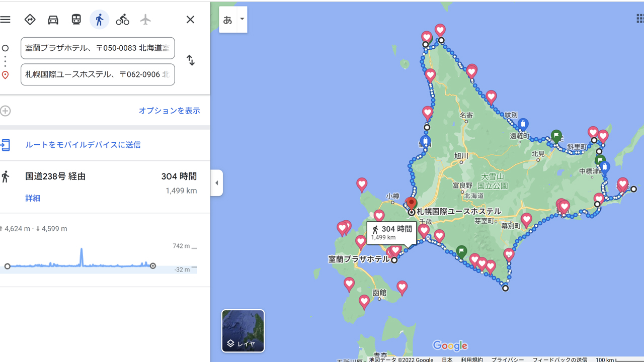This screenshot has height=362, width=644.
Task: Click the あ input method button
Action: [227, 20]
